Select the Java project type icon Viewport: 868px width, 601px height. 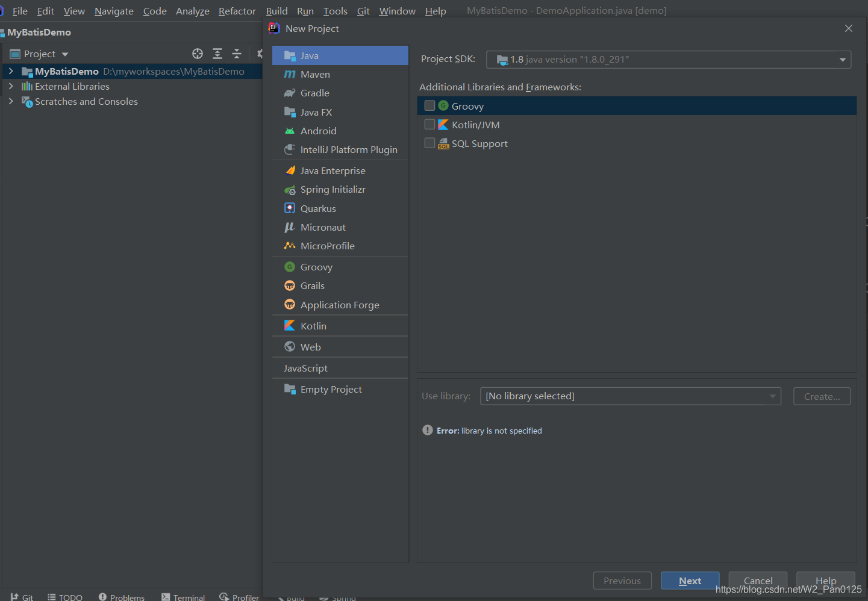[x=290, y=55]
